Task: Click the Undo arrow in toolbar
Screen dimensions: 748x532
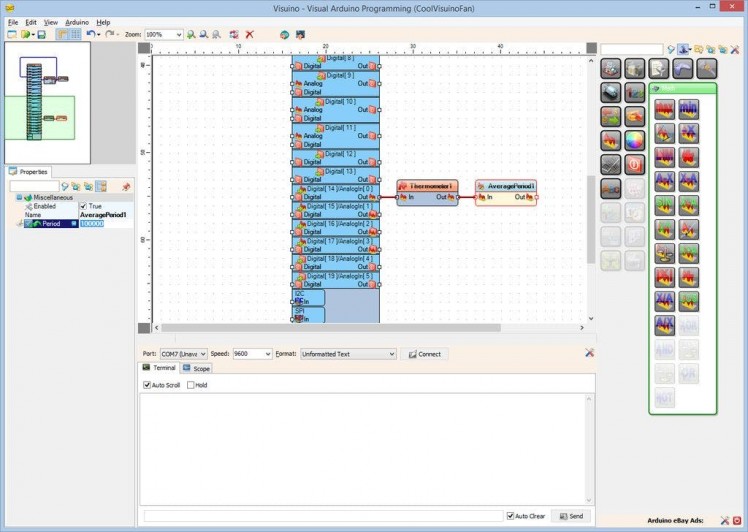Action: tap(90, 34)
